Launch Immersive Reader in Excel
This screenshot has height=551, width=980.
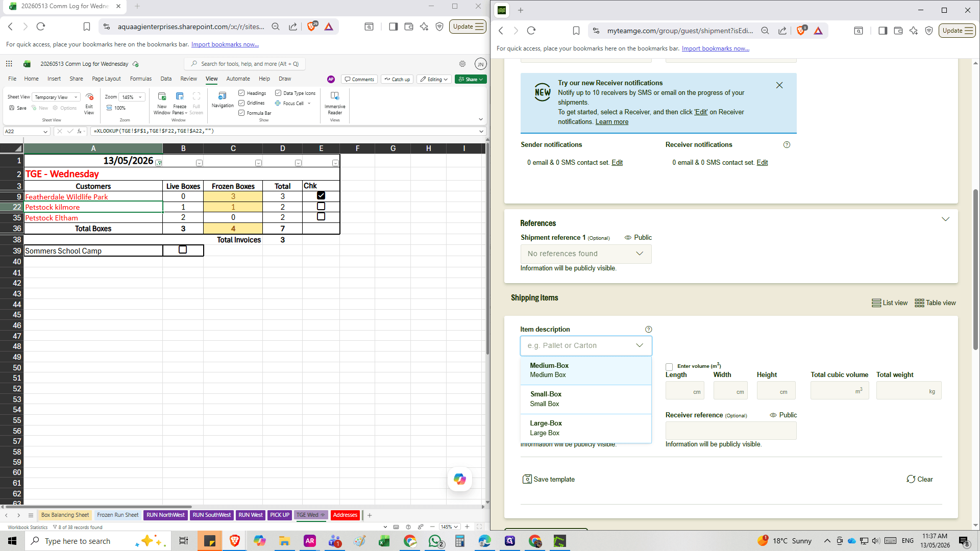(335, 103)
